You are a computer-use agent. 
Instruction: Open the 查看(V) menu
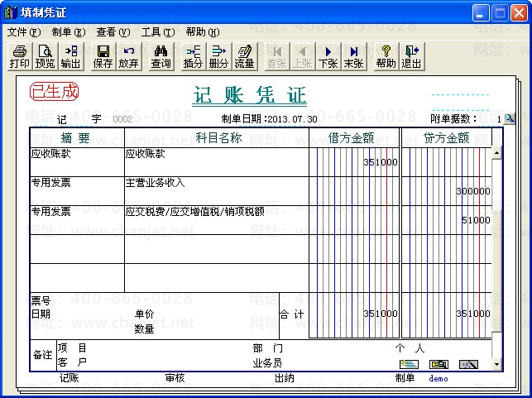pyautogui.click(x=113, y=32)
